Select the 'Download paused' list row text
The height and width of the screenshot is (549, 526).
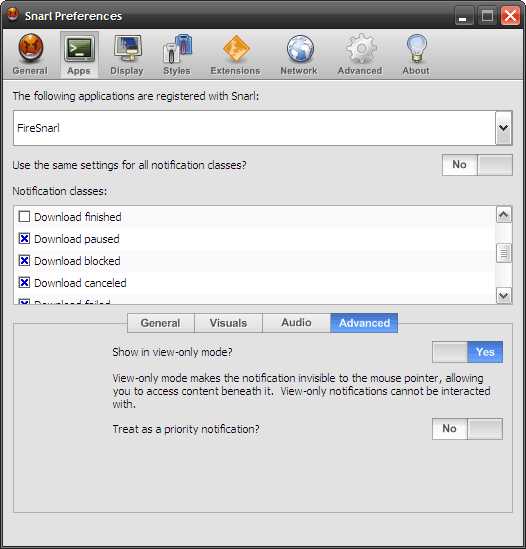click(x=77, y=239)
